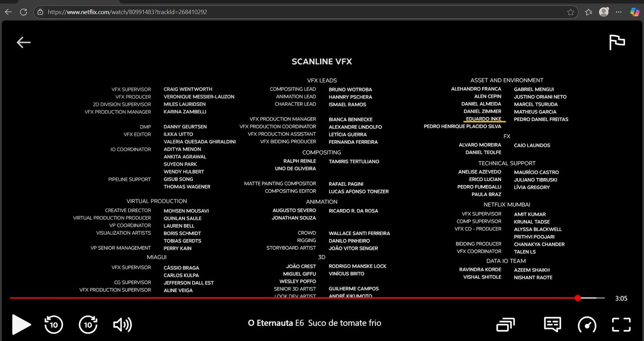This screenshot has height=341, width=644.
Task: Click the name Wallace Santi Ferreira
Action: 359,233
